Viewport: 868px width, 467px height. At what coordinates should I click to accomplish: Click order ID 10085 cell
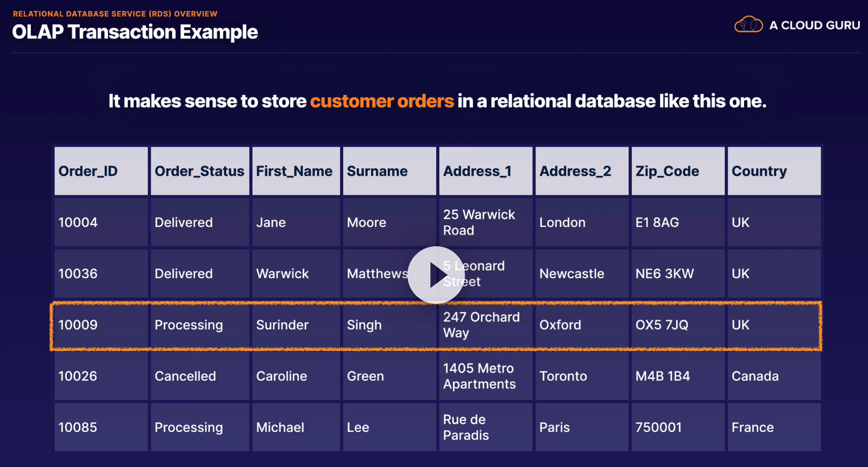click(101, 427)
